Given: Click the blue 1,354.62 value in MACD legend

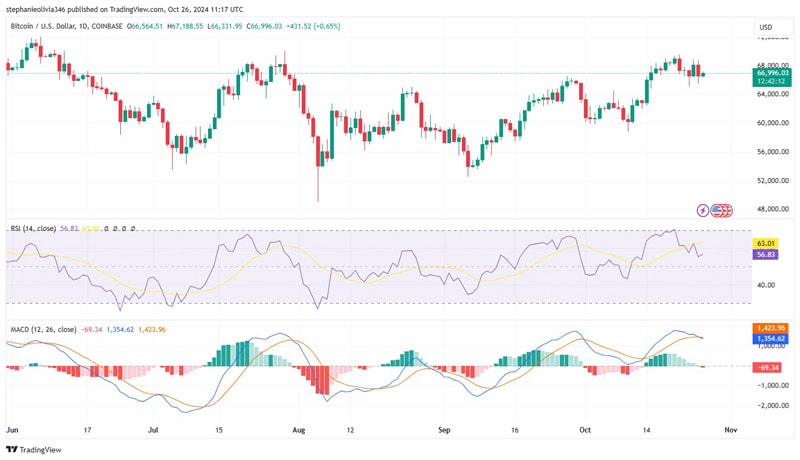Looking at the screenshot, I should pos(120,330).
